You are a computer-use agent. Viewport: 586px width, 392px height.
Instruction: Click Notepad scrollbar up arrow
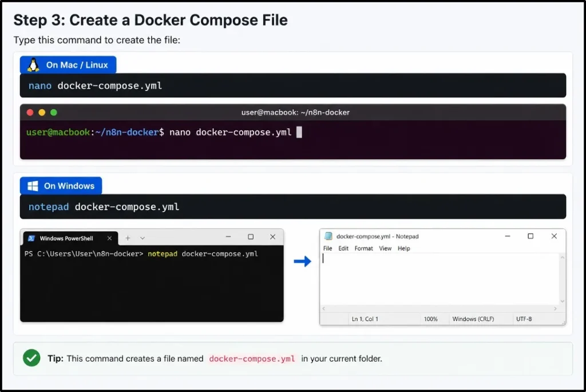coord(562,258)
